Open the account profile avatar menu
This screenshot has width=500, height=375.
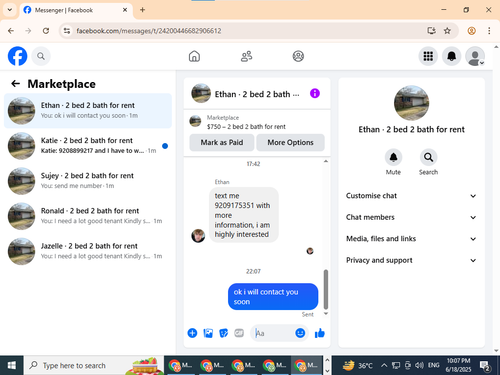click(x=475, y=56)
